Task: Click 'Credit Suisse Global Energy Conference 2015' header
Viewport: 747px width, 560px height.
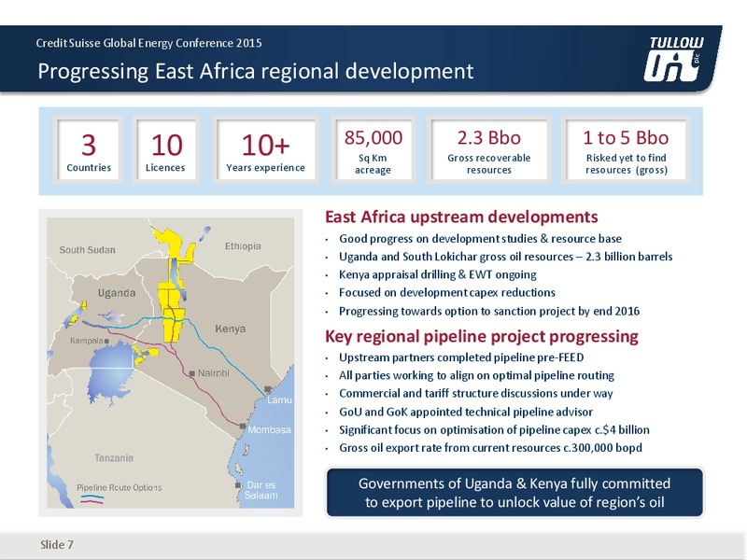Action: pyautogui.click(x=148, y=43)
